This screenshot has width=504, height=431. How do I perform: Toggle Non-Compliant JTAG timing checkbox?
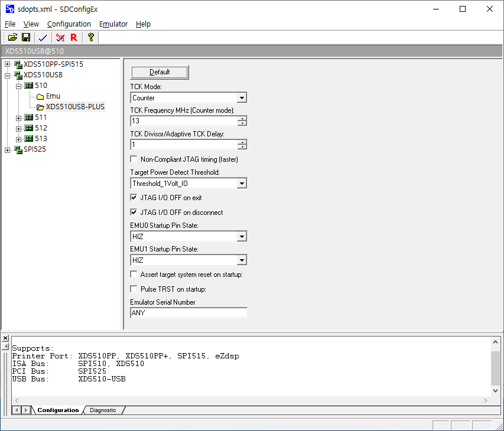point(134,159)
